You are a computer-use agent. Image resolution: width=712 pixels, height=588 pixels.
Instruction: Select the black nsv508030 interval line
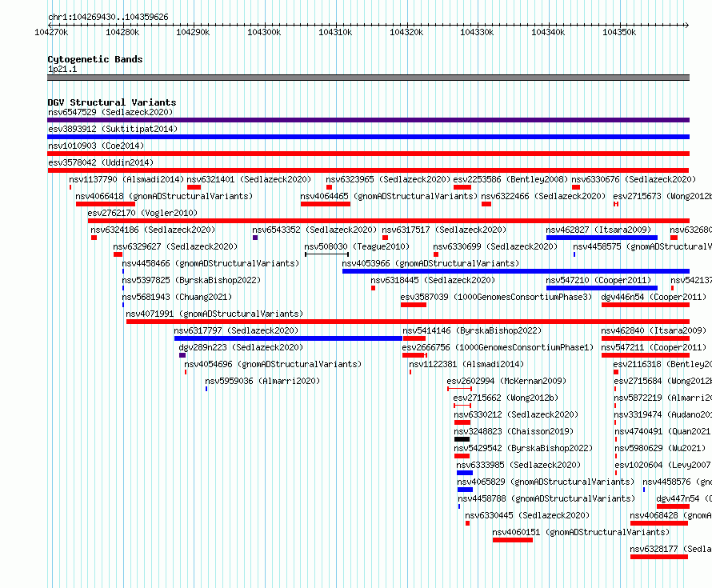tap(327, 254)
